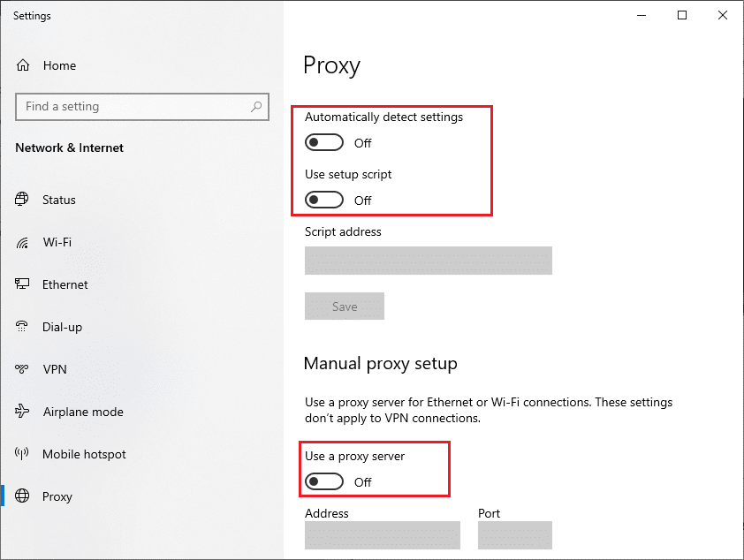The height and width of the screenshot is (560, 744).
Task: Click the Wi-Fi icon in sidebar
Action: point(20,242)
